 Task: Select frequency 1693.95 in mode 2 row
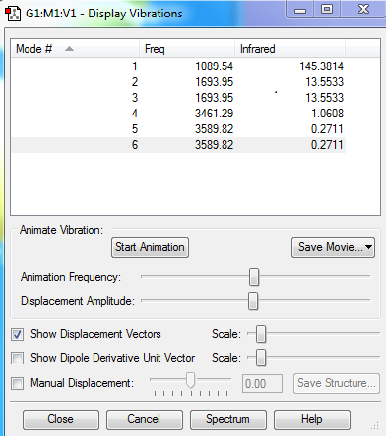point(214,82)
